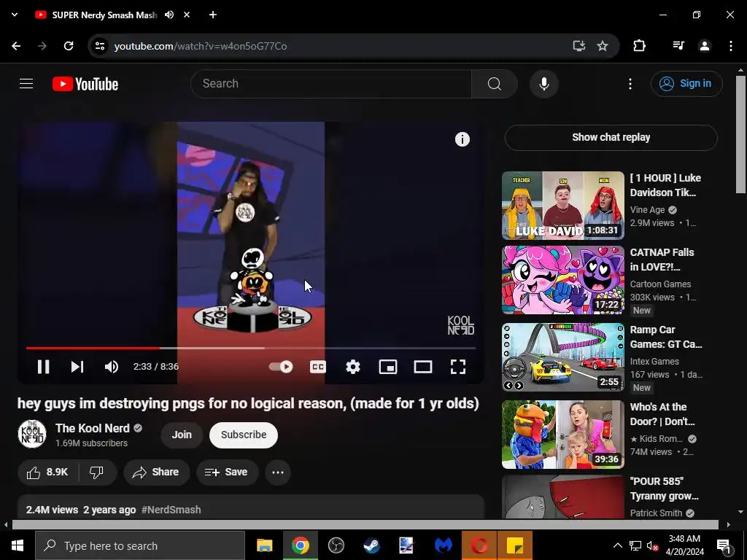This screenshot has width=747, height=560.
Task: Enter full screen mode
Action: tap(458, 367)
